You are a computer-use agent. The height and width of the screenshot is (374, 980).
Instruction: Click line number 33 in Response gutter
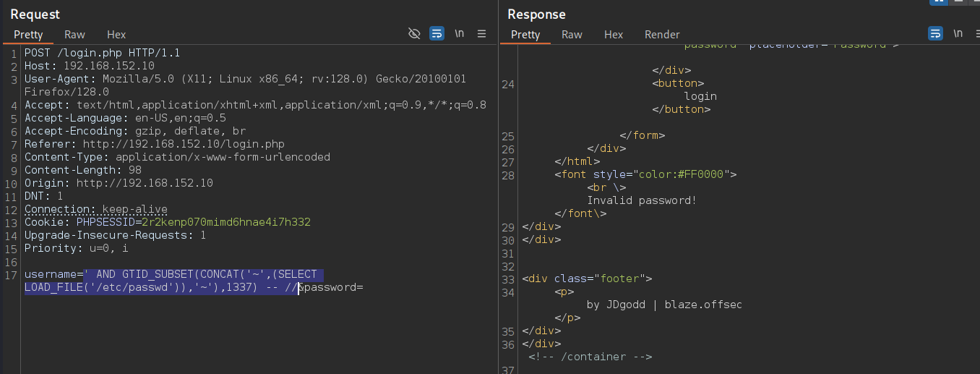(507, 279)
